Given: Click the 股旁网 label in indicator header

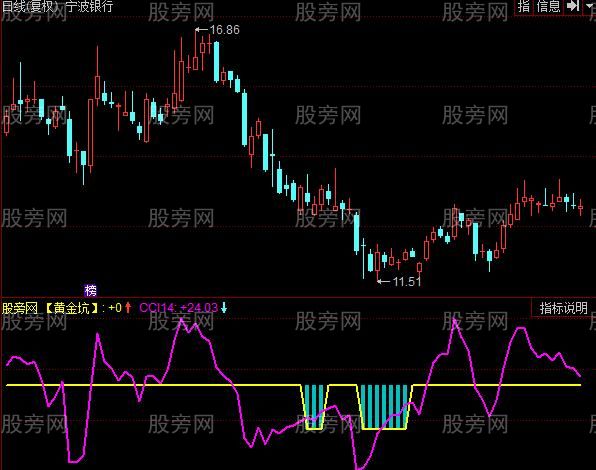Looking at the screenshot, I should [x=20, y=307].
